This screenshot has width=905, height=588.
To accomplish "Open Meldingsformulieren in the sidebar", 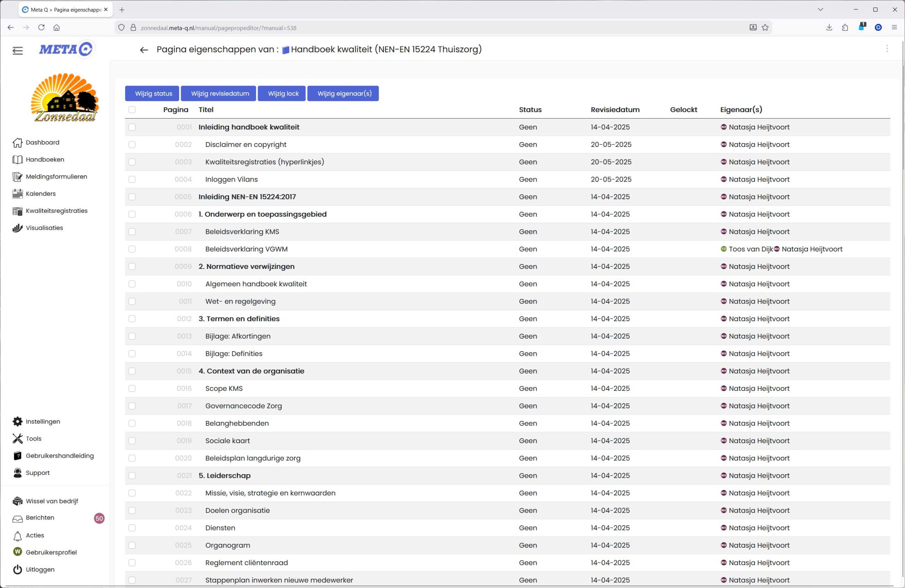I will 56,177.
